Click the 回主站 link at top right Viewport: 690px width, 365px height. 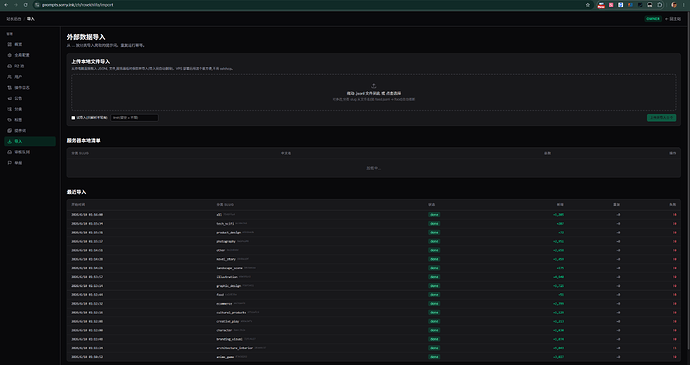(x=673, y=19)
